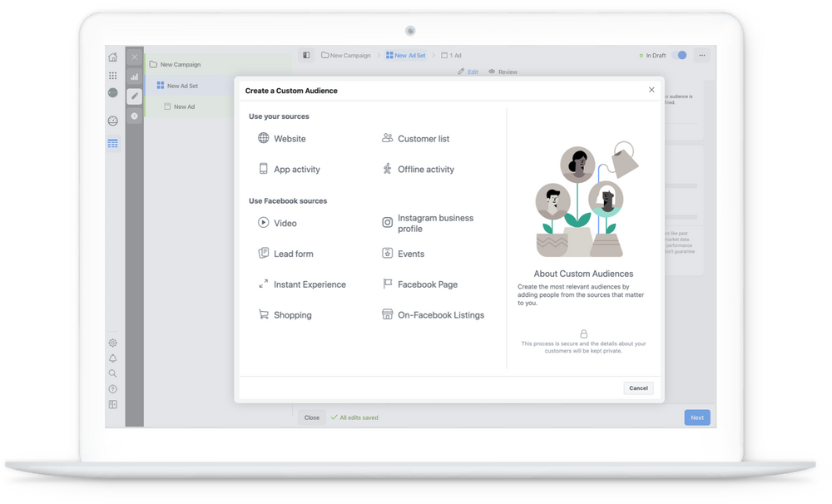This screenshot has height=504, width=832.
Task: Select Shopping audience source
Action: point(285,314)
